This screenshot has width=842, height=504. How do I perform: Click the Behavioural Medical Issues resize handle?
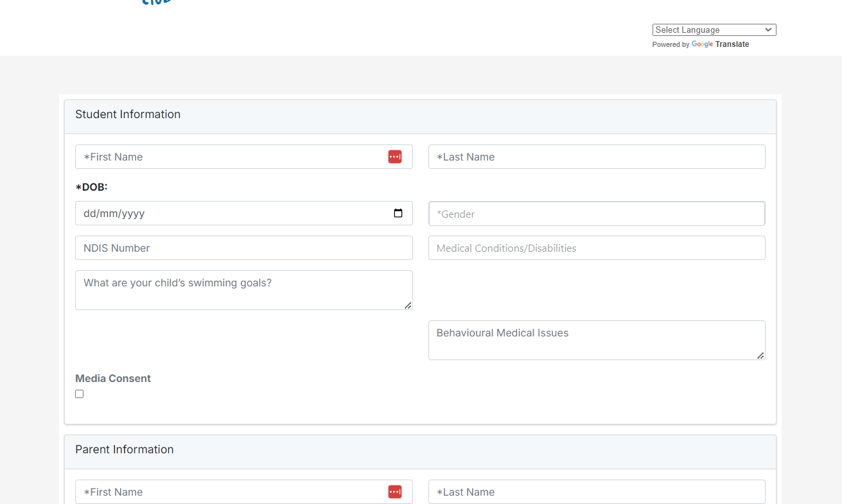760,356
